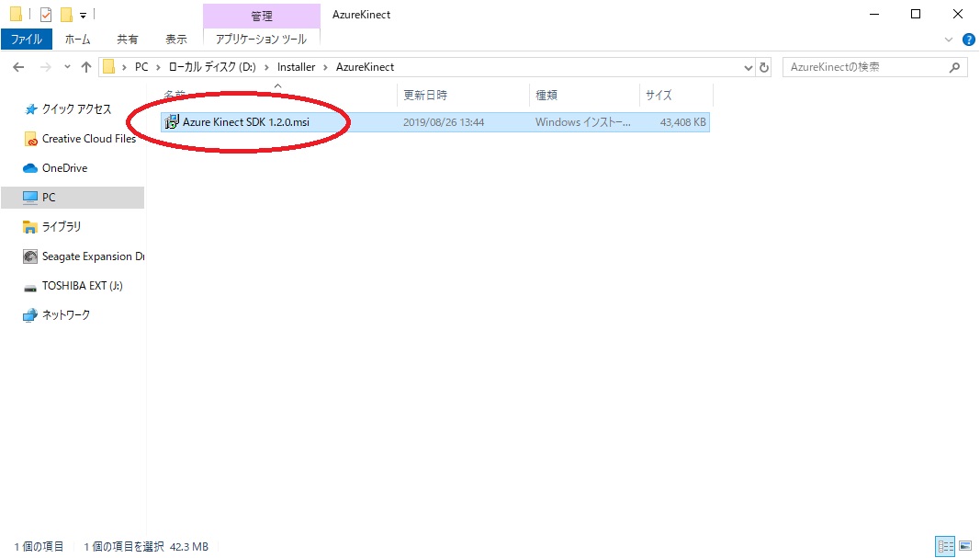Click ローカル ディスク (D:) in the breadcrumb

(212, 67)
